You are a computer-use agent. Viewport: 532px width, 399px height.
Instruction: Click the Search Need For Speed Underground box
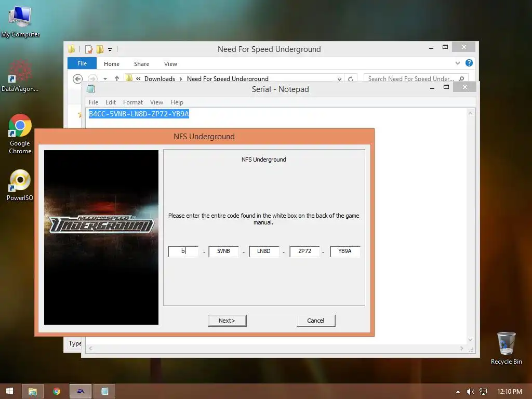tap(416, 78)
